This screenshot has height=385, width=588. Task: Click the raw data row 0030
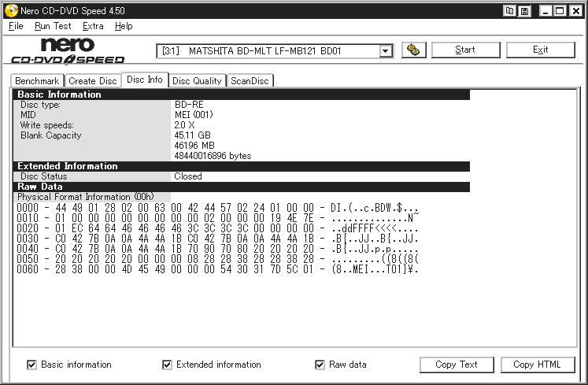[x=217, y=239]
